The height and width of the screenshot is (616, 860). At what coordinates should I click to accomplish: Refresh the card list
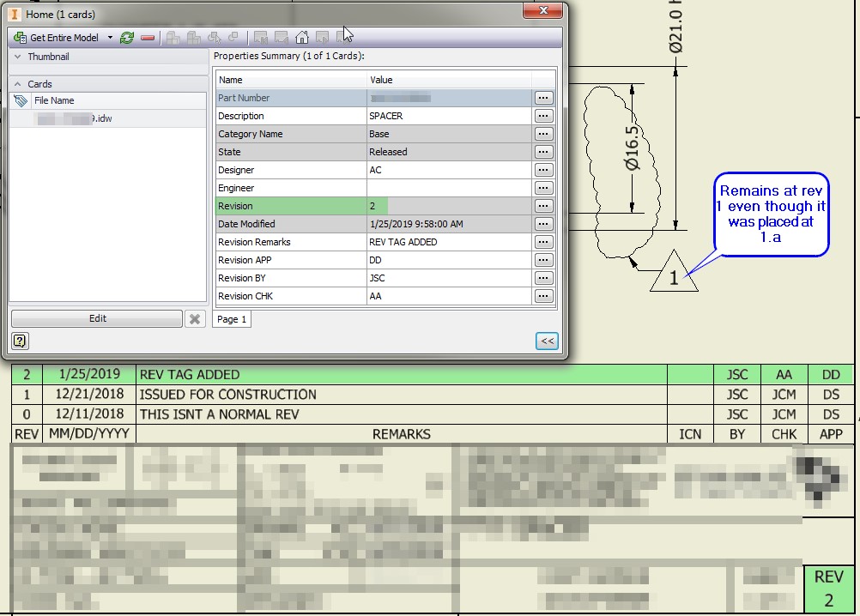pos(126,37)
